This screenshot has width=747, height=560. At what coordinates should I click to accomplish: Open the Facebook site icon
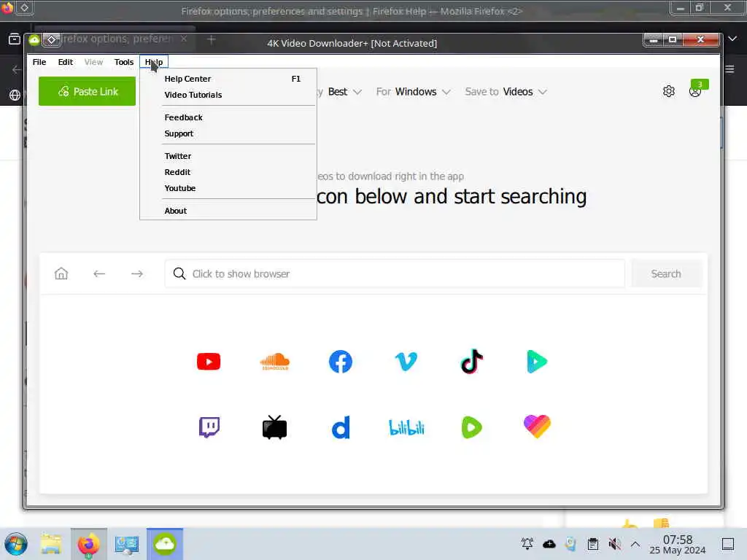coord(340,362)
